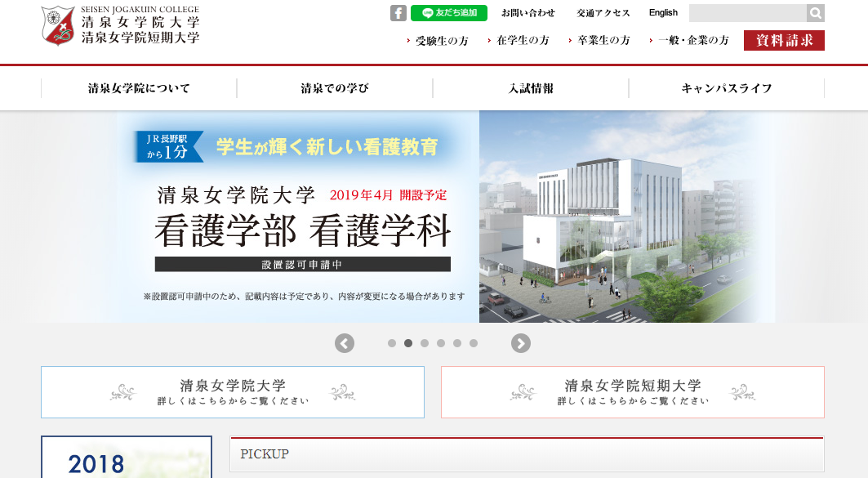This screenshot has width=868, height=478.
Task: Click the site search text field
Action: coord(747,13)
